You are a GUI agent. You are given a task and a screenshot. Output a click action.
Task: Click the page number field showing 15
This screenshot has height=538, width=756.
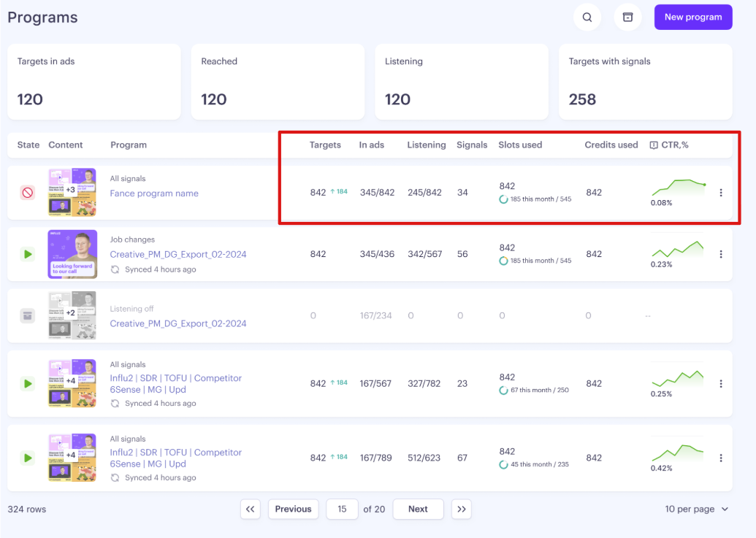(342, 509)
